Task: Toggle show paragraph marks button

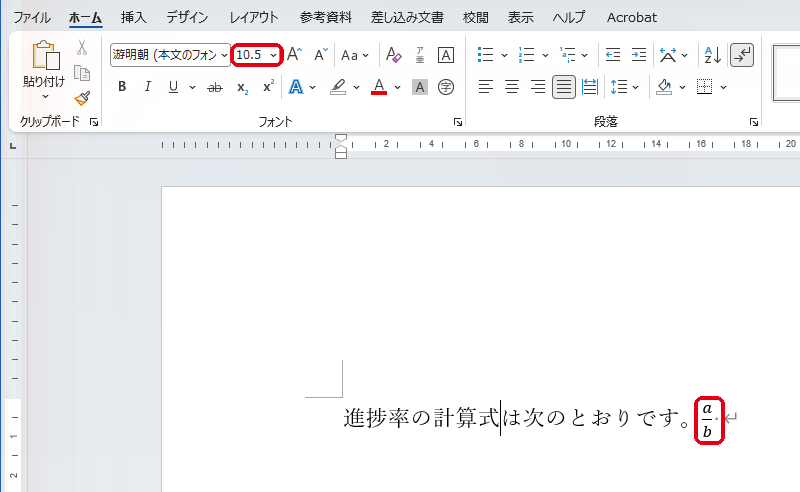Action: tap(742, 55)
